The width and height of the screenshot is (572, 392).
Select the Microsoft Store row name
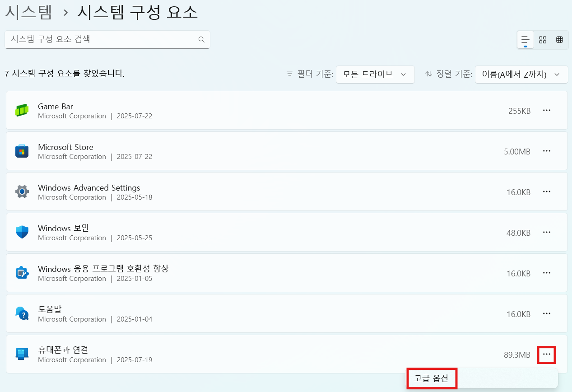pyautogui.click(x=65, y=147)
